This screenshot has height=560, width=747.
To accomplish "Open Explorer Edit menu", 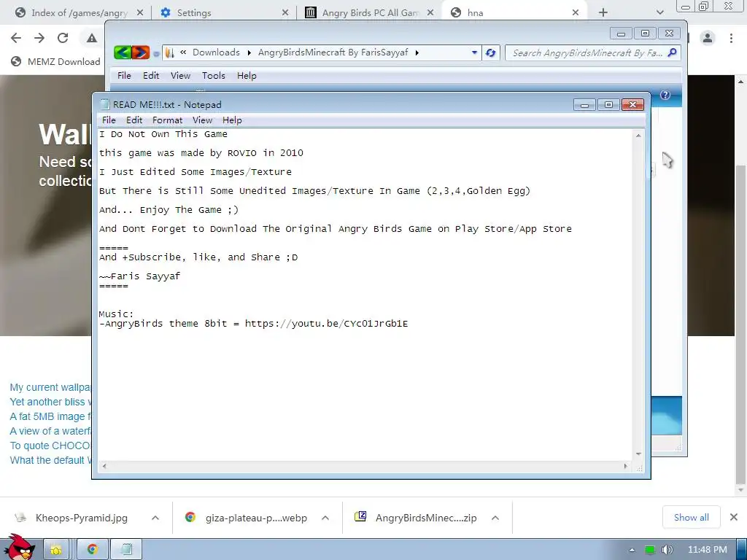I will click(x=151, y=76).
